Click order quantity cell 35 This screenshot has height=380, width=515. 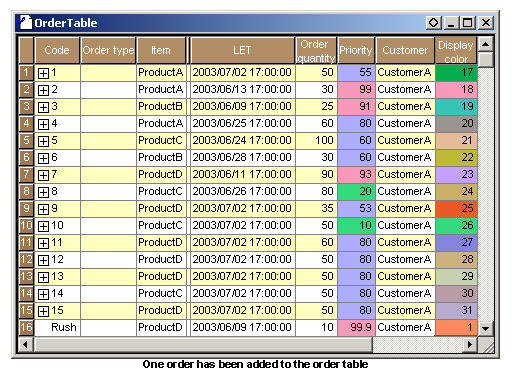[316, 208]
